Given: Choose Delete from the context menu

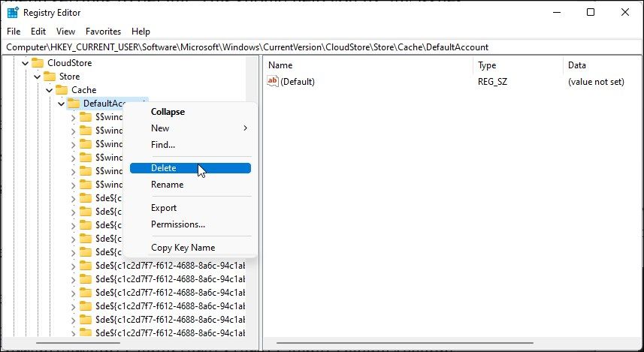Looking at the screenshot, I should coord(164,168).
